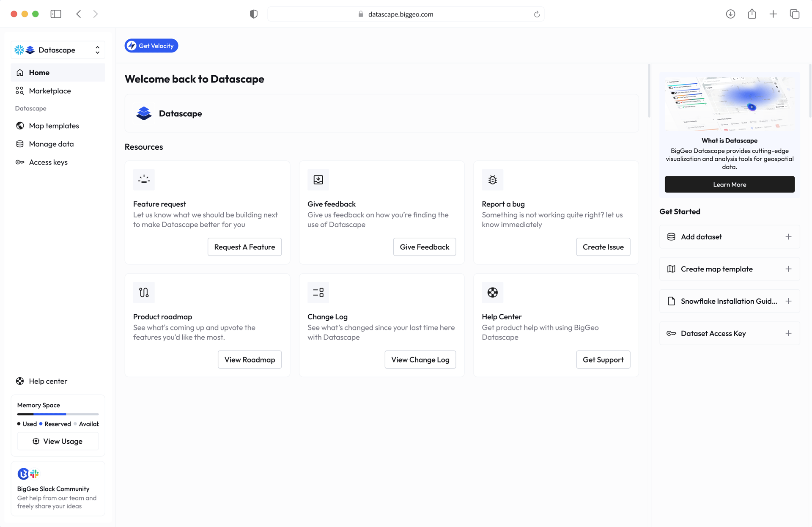Viewport: 812px width, 527px height.
Task: Click the Feature request sparkle icon
Action: 144,180
